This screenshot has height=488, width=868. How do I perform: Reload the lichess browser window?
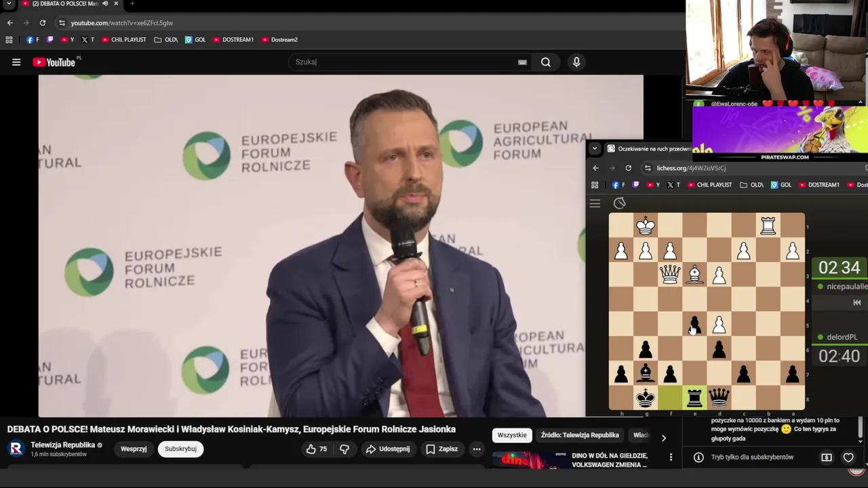point(629,168)
